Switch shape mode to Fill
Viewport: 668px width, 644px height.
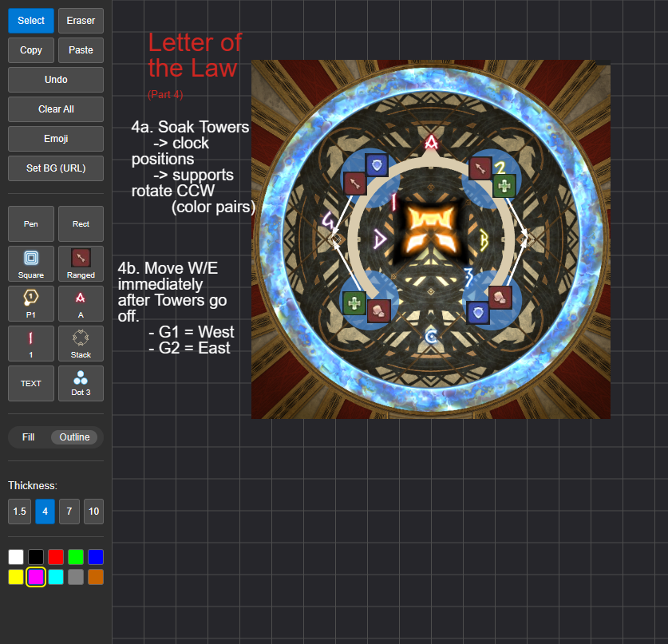pyautogui.click(x=29, y=437)
